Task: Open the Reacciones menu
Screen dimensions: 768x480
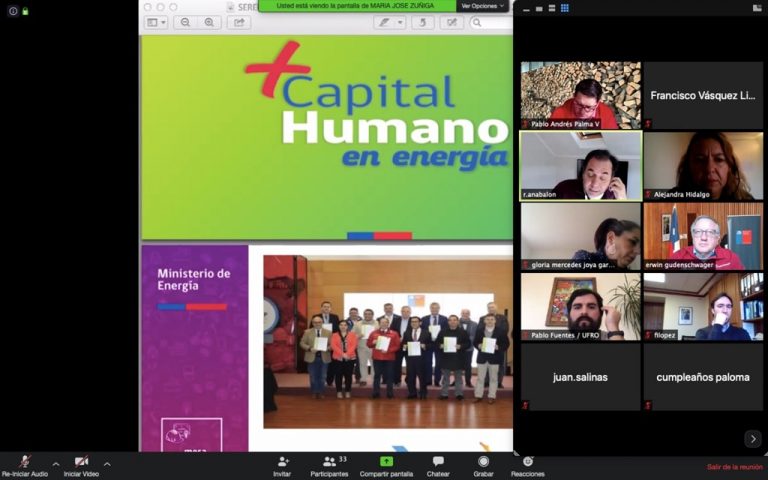Action: 528,466
